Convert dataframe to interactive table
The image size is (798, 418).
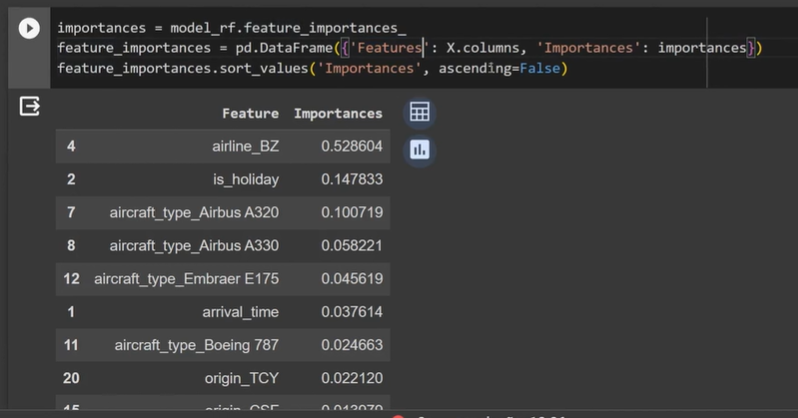419,112
